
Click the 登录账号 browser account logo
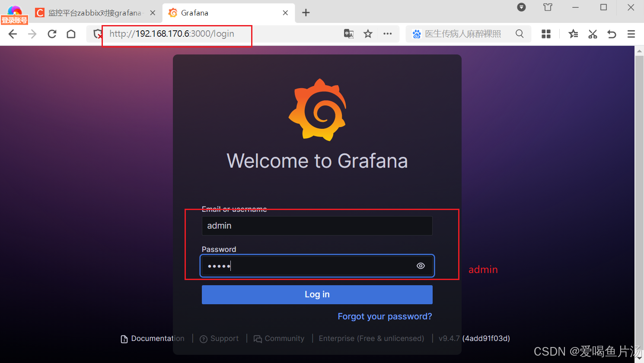tap(14, 15)
